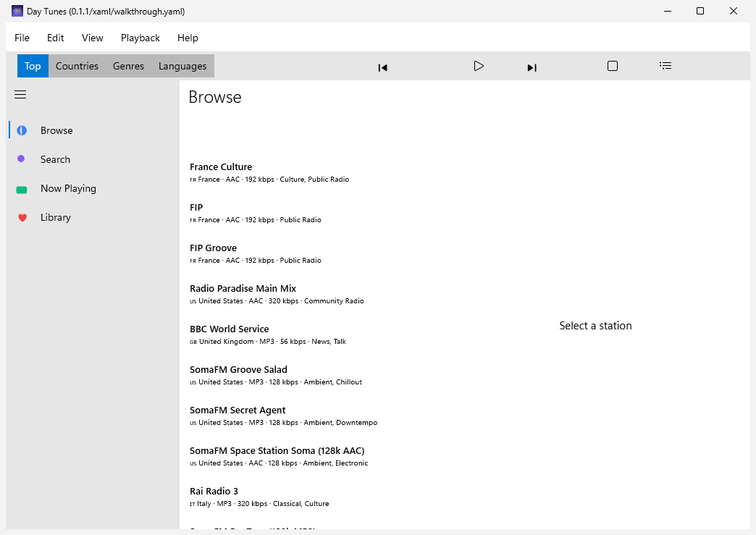Click the green Now Playing icon
Screen dimensions: 756x535
point(22,190)
